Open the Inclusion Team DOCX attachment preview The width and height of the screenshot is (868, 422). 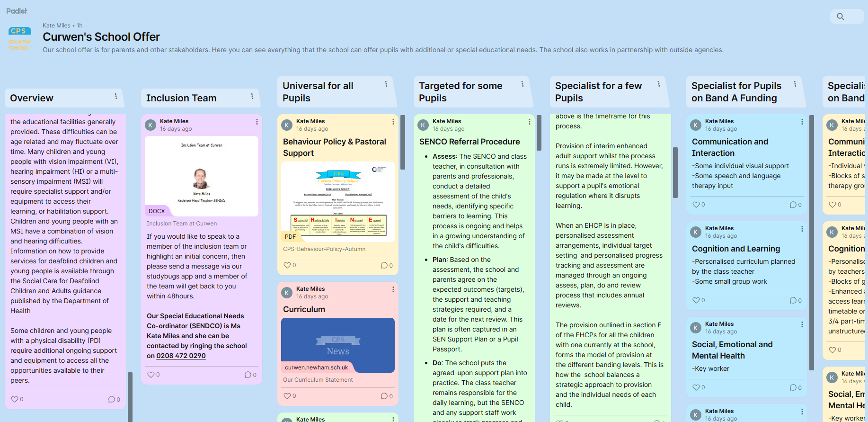(x=202, y=176)
